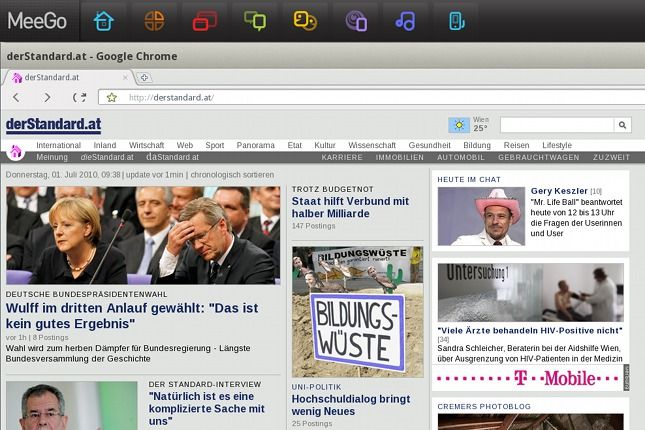
Task: Click the site search text field
Action: coord(556,125)
